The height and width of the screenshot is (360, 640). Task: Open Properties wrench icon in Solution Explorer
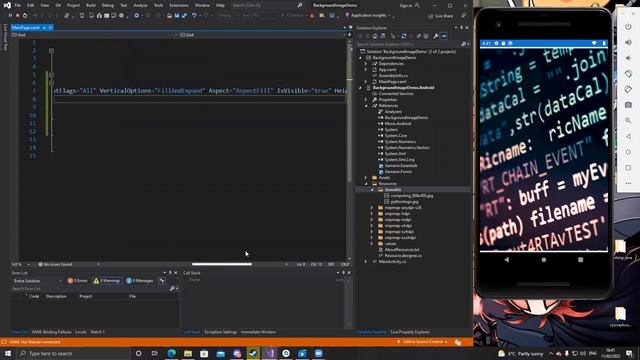[436, 36]
